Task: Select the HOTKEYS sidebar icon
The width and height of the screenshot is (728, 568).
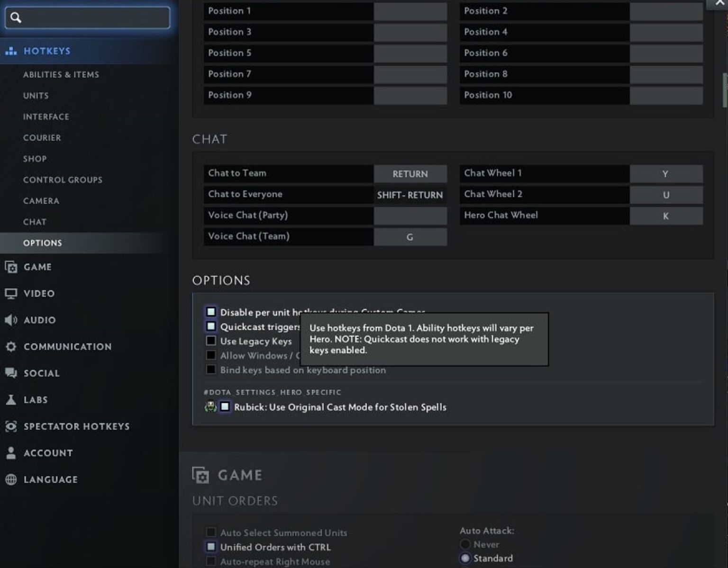Action: 11,51
